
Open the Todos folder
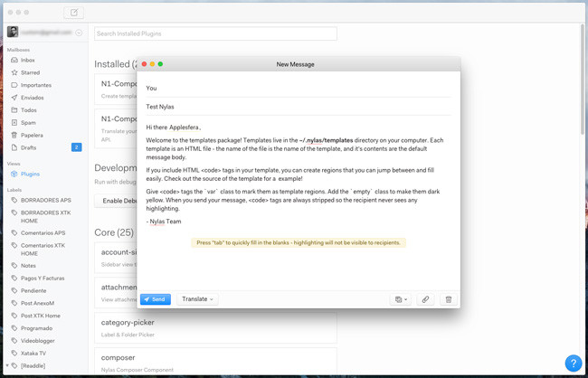pyautogui.click(x=29, y=110)
